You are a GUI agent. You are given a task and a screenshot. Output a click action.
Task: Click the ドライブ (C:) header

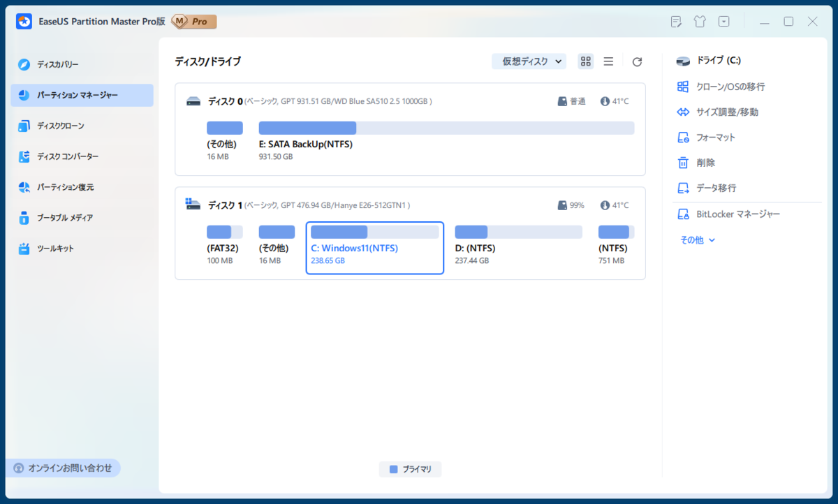click(x=709, y=61)
